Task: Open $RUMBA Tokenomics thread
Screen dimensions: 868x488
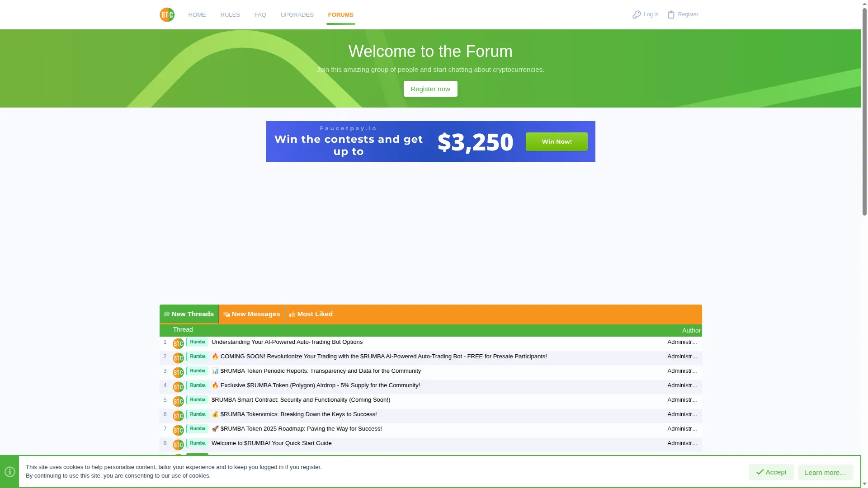Action: tap(294, 414)
